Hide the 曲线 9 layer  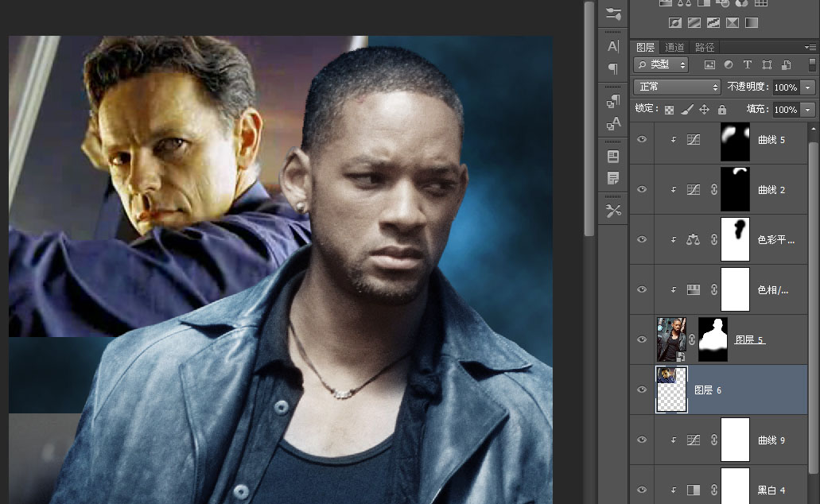642,440
